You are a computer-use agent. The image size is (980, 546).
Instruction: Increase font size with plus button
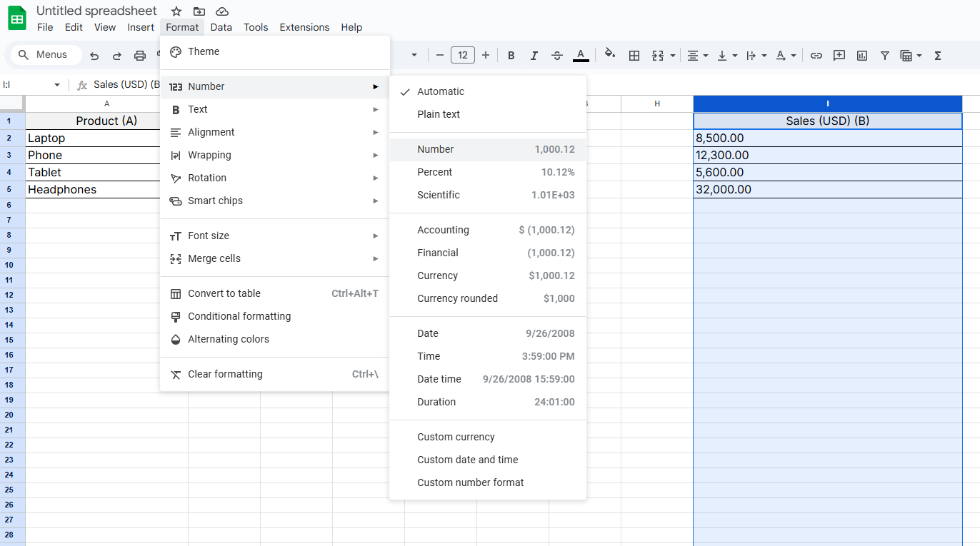[486, 56]
